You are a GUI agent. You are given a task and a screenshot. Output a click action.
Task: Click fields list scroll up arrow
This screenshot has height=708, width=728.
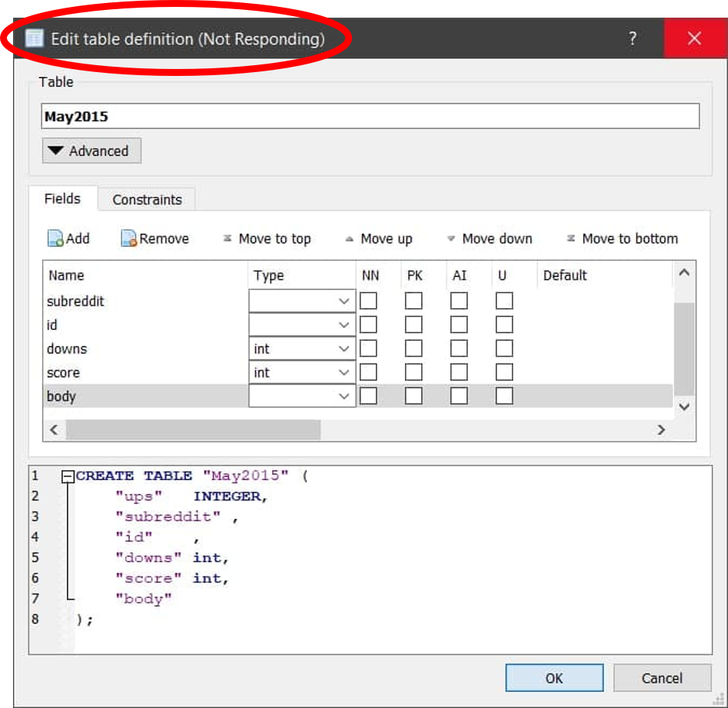684,272
